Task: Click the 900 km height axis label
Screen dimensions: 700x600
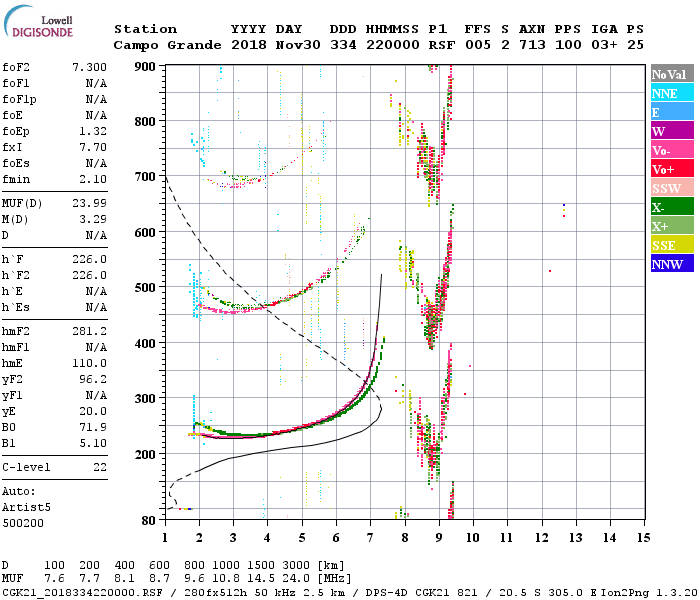Action: tap(145, 67)
